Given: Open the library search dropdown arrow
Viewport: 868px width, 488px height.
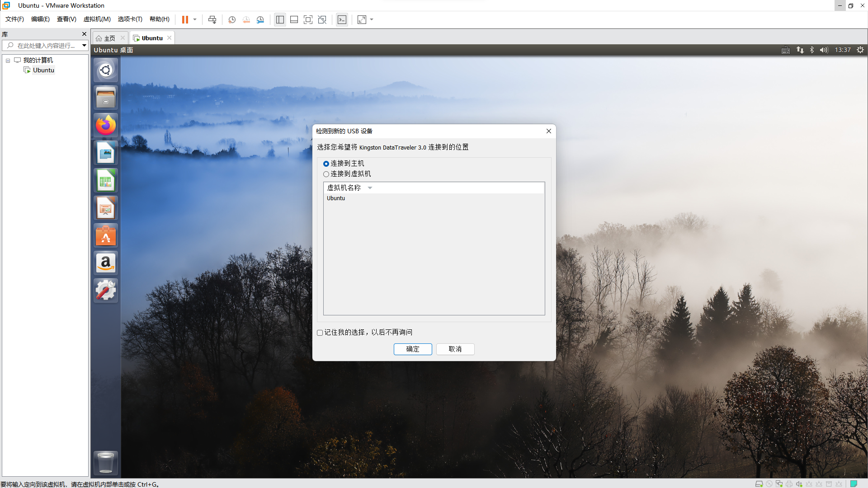Looking at the screenshot, I should (x=84, y=45).
